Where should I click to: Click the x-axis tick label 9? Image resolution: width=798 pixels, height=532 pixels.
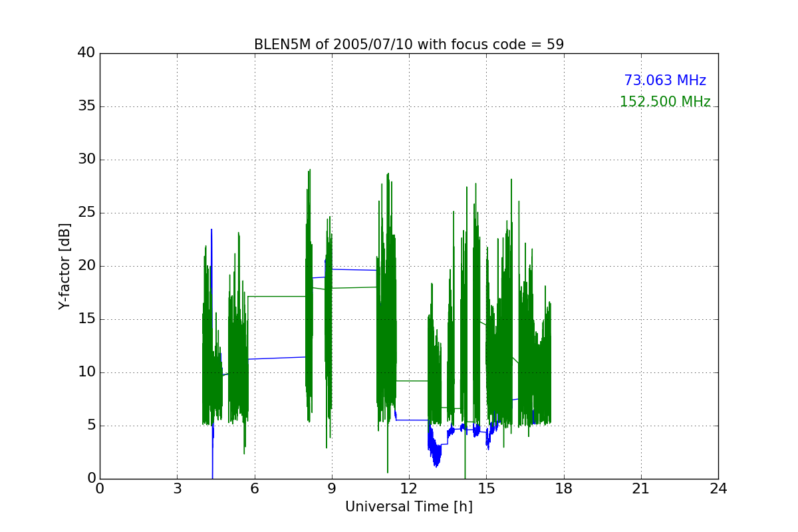click(332, 488)
